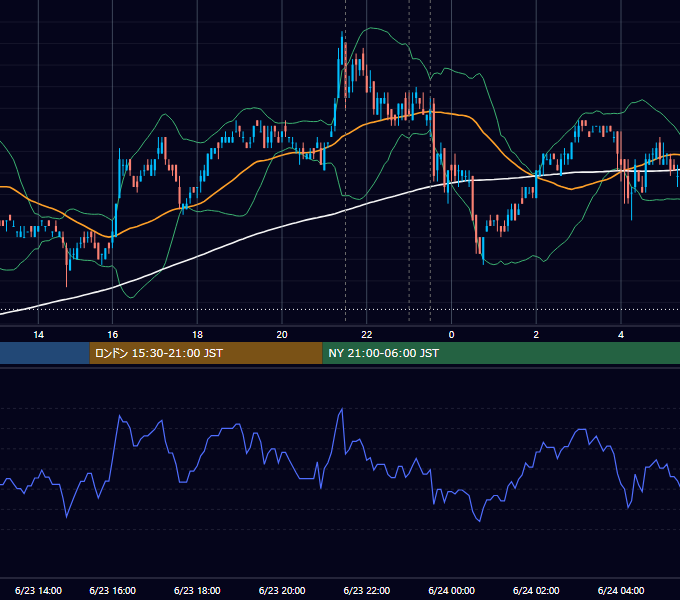Click the '18' hour label on price chart

click(x=197, y=335)
